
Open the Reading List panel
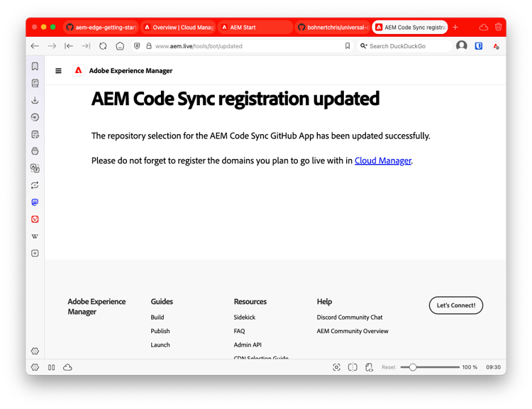click(35, 83)
